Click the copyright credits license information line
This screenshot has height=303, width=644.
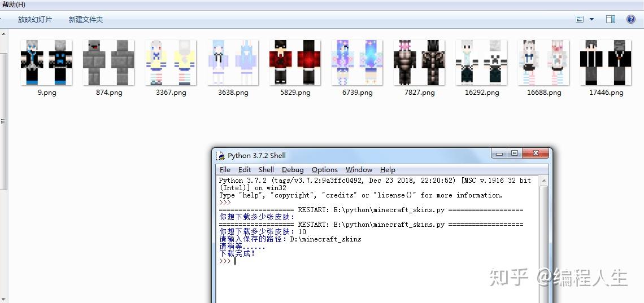pyautogui.click(x=360, y=195)
